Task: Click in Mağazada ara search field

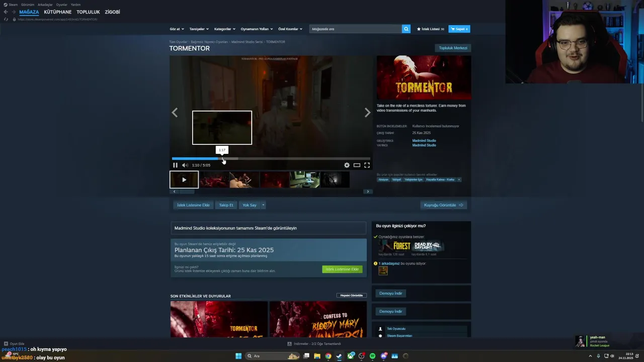Action: 356,29
